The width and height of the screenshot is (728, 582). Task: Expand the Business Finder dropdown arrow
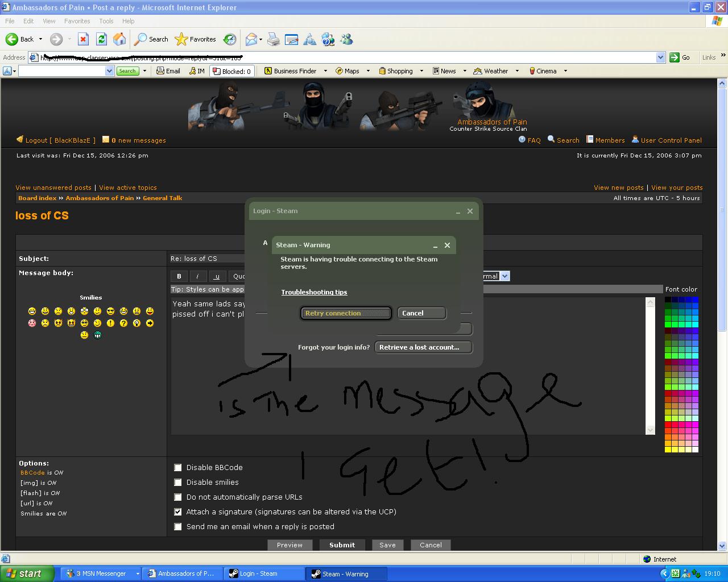[325, 71]
